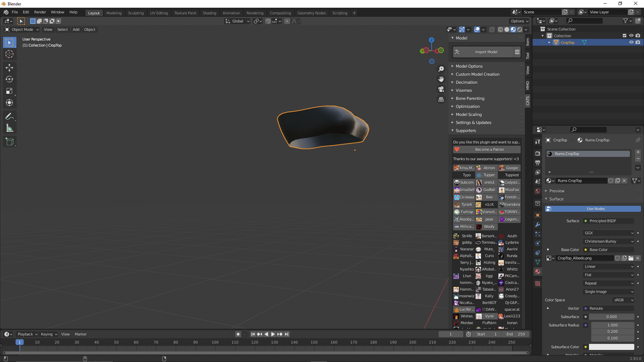The height and width of the screenshot is (362, 644).
Task: Click the Options button in viewport header
Action: click(519, 21)
